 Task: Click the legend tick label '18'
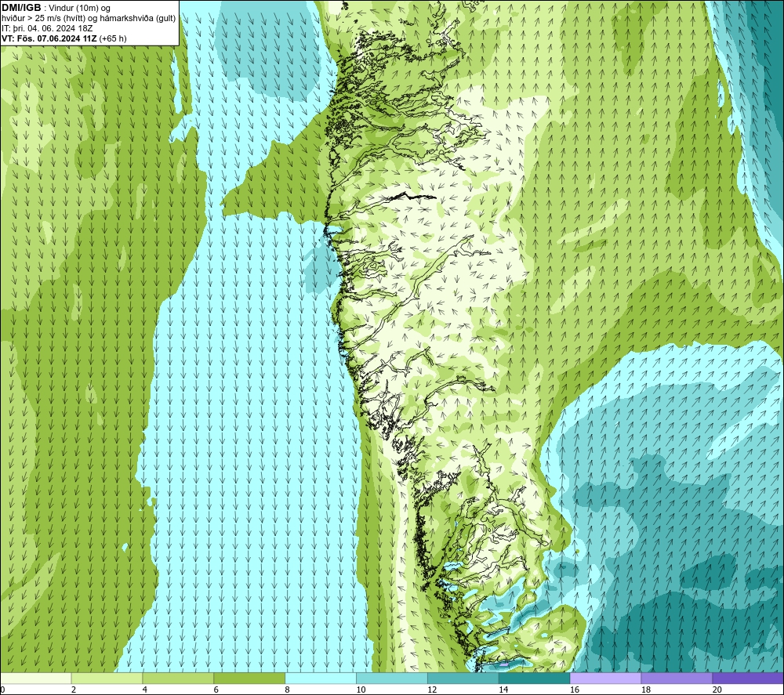(x=645, y=690)
